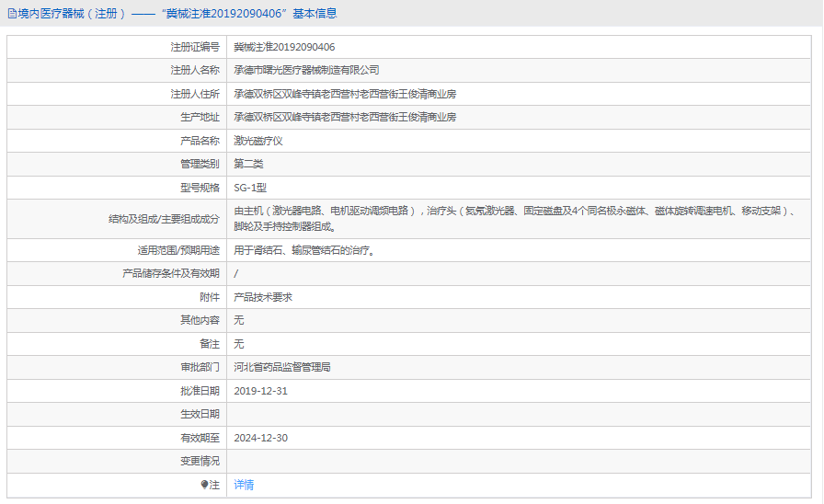The image size is (824, 504).
Task: Click the 生产地址 address value
Action: [345, 117]
